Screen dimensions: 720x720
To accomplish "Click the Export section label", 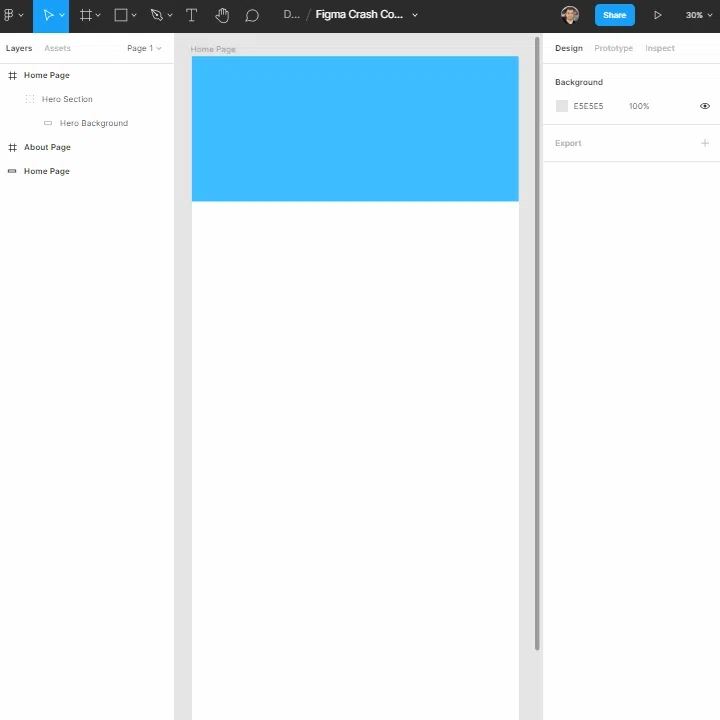I will [568, 143].
